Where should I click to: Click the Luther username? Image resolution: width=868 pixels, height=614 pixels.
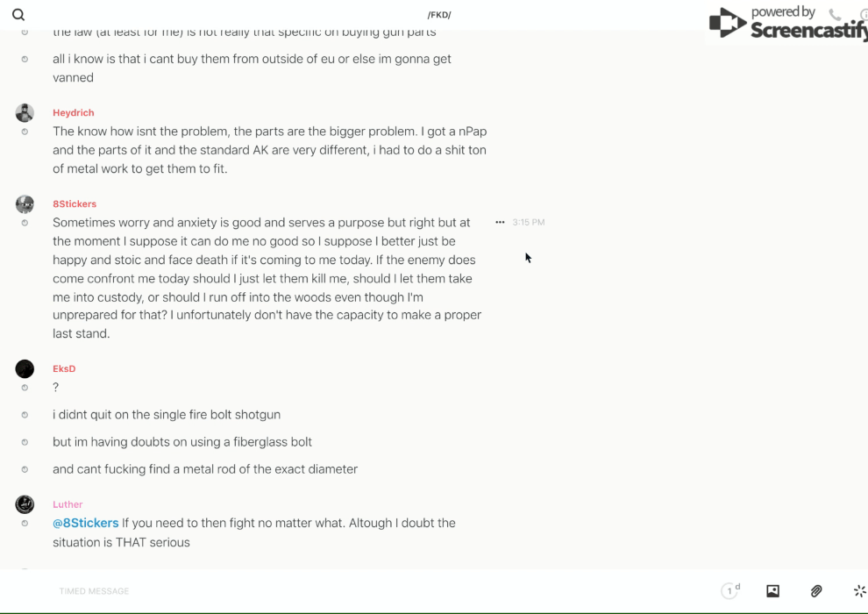[x=68, y=504]
